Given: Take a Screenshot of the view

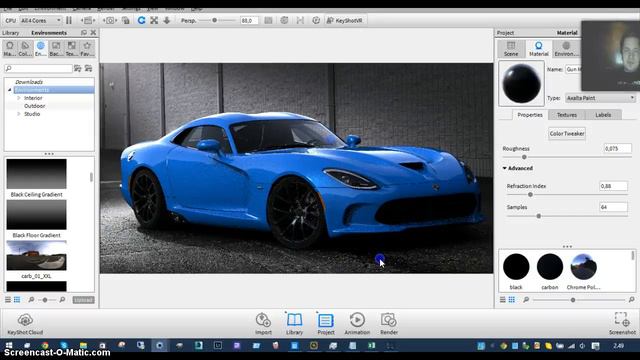Looking at the screenshot, I should coord(622,324).
